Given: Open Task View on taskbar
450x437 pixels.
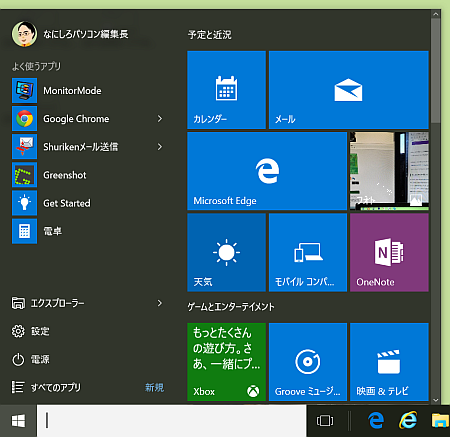Looking at the screenshot, I should 325,421.
